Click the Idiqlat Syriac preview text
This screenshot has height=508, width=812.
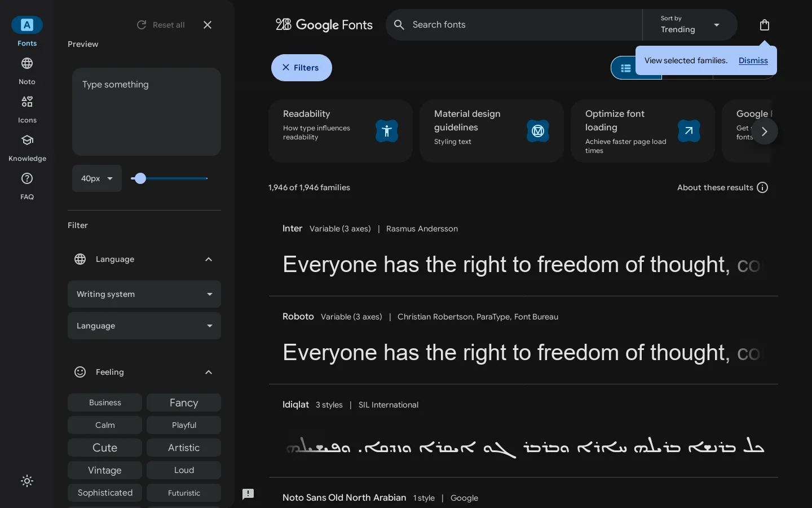[x=524, y=446]
